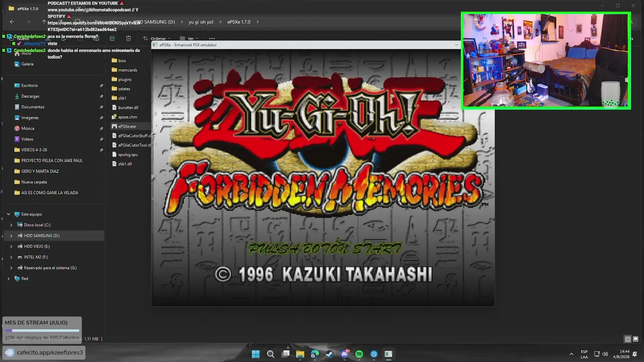Unpin Descargas from quick access
This screenshot has width=644, height=362.
pos(102,96)
